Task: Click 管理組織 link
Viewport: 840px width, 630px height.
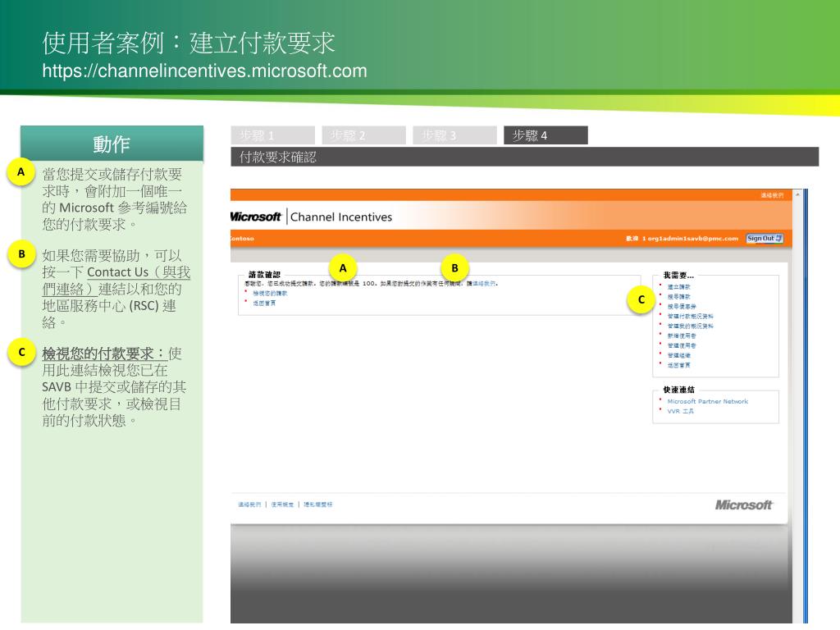Action: [678, 355]
